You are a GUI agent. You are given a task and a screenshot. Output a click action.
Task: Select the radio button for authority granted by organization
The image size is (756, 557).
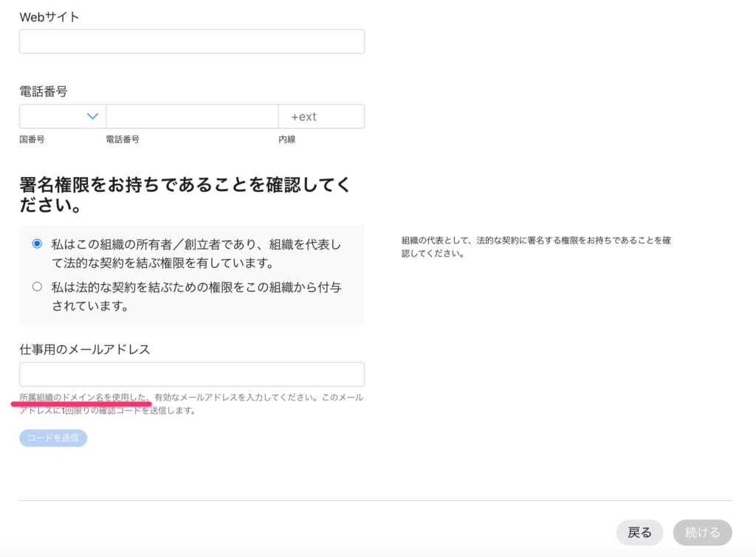[37, 287]
